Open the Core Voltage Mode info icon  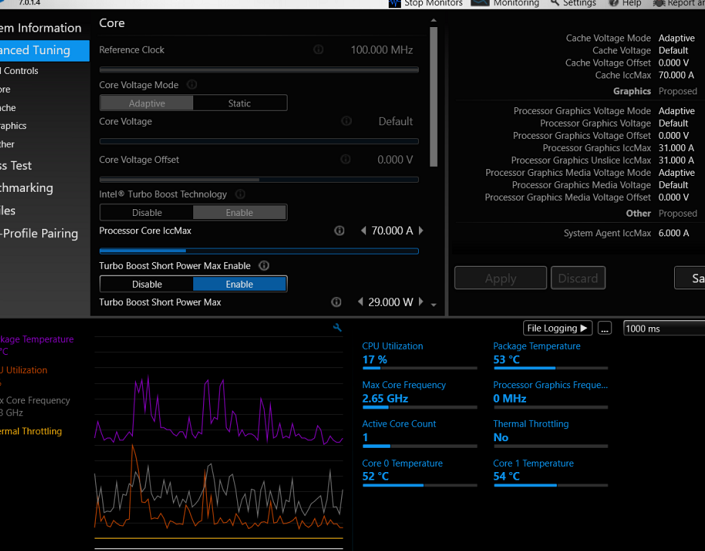coord(192,85)
